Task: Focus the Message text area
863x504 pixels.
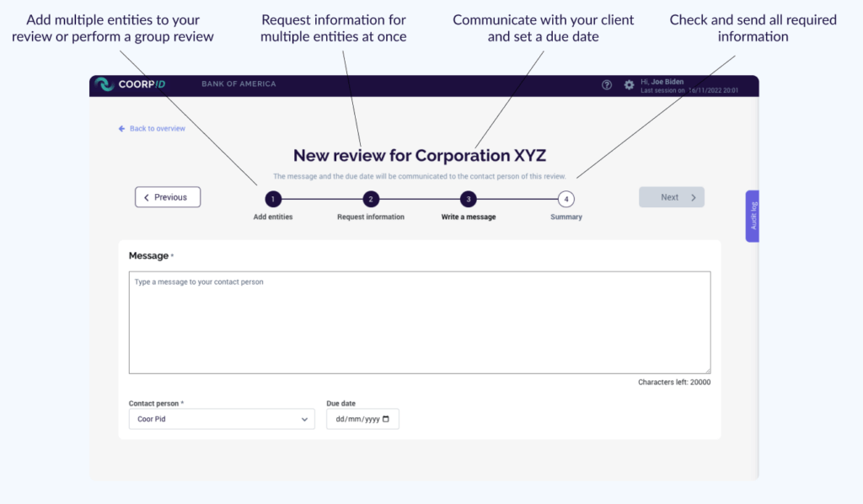Action: (419, 322)
